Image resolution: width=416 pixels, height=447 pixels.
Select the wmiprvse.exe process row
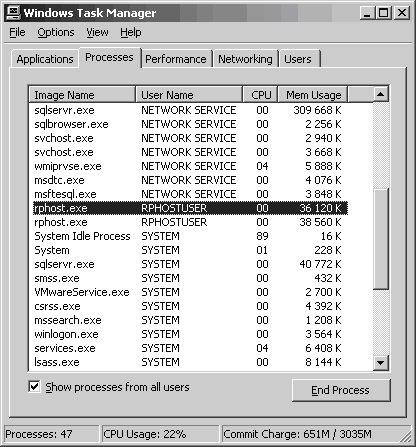(x=190, y=166)
